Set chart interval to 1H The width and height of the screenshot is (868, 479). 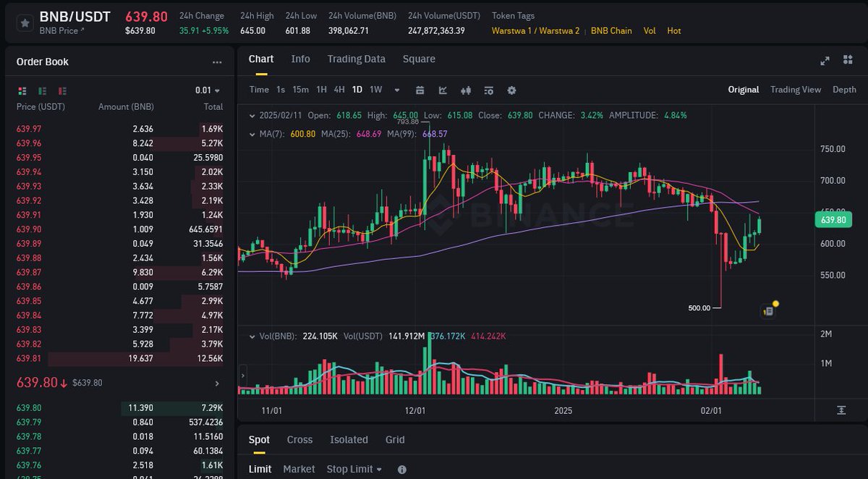pos(322,90)
